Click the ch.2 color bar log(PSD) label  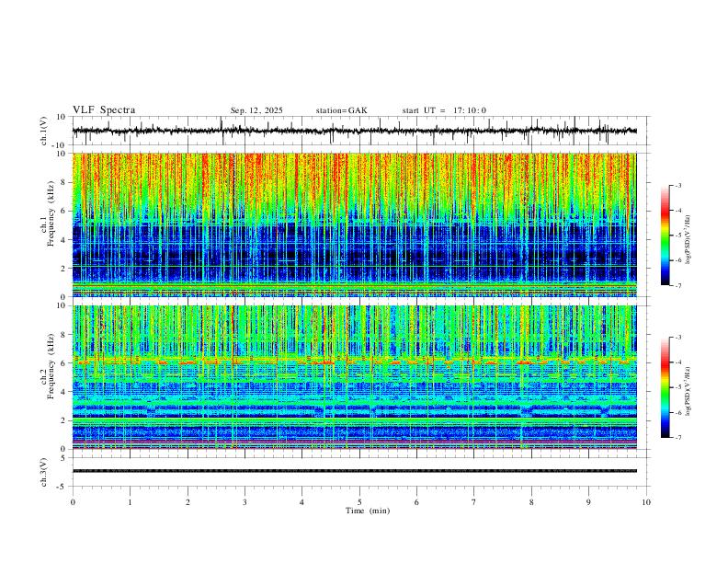pos(688,392)
